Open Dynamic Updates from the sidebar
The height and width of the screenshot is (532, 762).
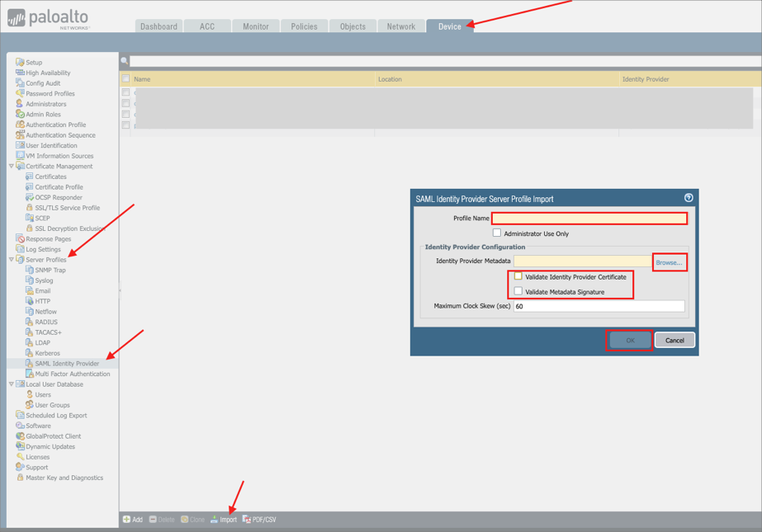coord(50,447)
